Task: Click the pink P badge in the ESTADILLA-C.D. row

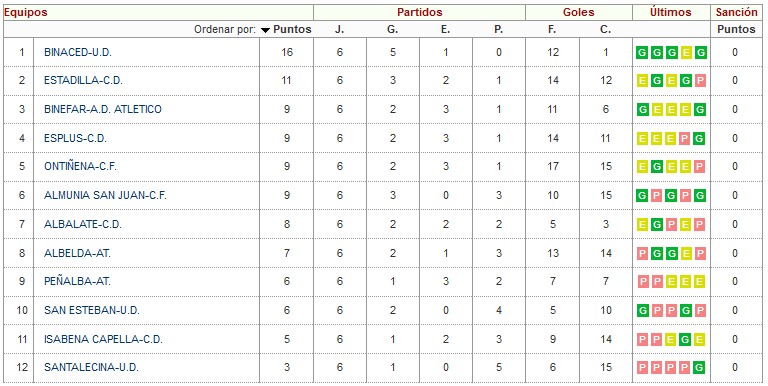Action: [700, 81]
